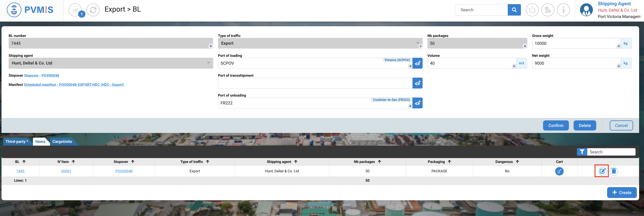Image resolution: width=644 pixels, height=216 pixels.
Task: Click the Port of unloading lookup eye button
Action: (x=417, y=103)
